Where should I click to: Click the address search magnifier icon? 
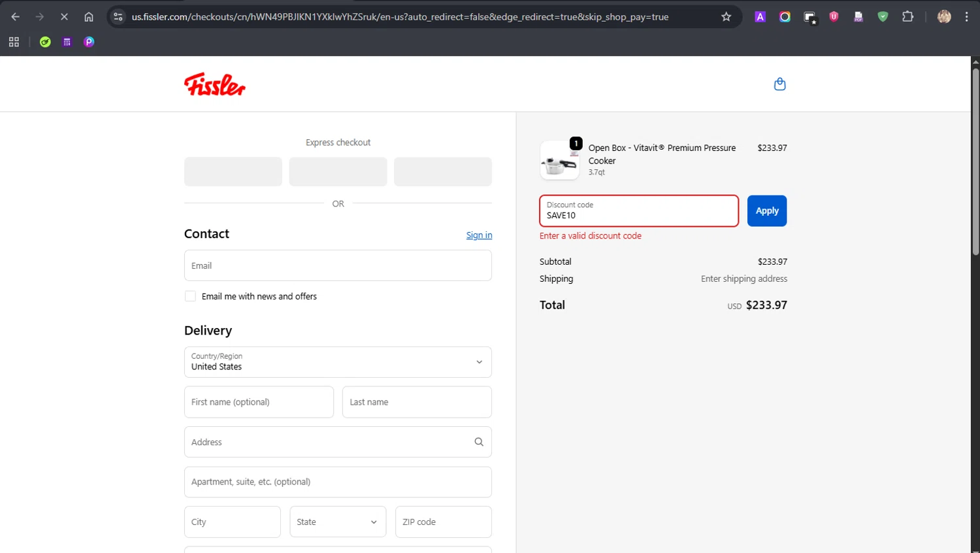tap(479, 442)
